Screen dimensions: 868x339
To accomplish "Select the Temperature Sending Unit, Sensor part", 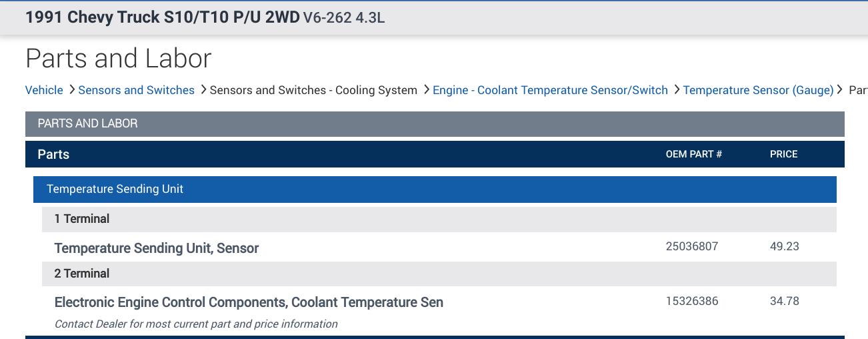I will pyautogui.click(x=157, y=248).
